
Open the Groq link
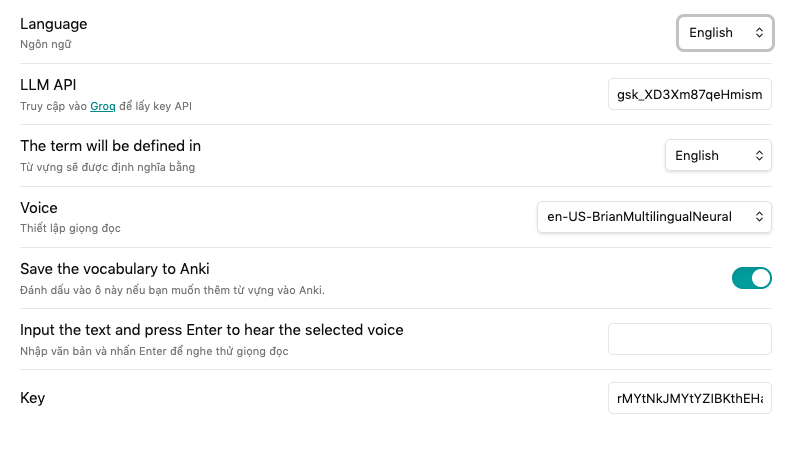pos(116,106)
